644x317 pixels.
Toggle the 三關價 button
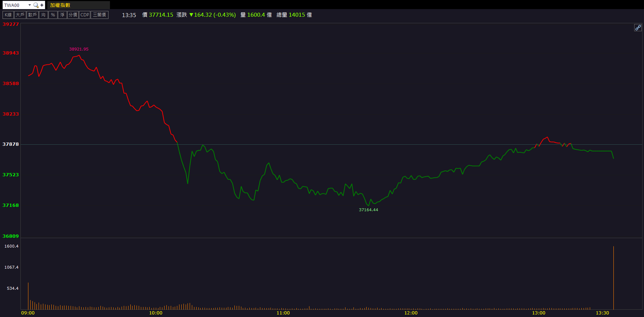tap(99, 15)
